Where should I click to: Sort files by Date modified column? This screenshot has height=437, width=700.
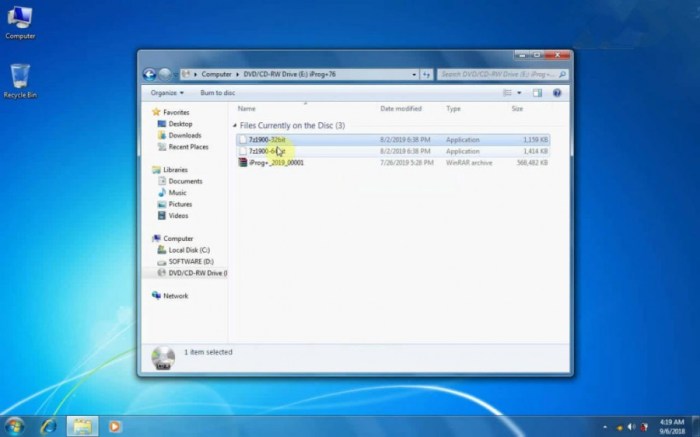pos(401,108)
